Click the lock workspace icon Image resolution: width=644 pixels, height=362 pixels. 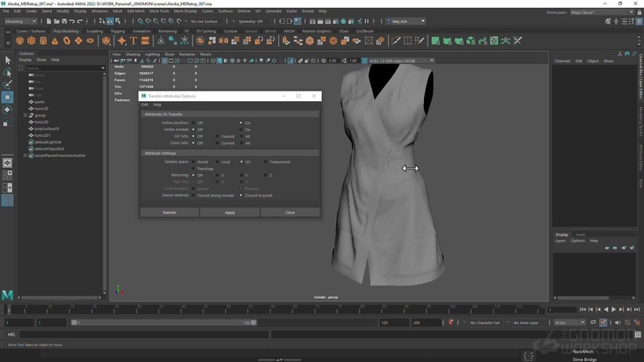point(639,12)
